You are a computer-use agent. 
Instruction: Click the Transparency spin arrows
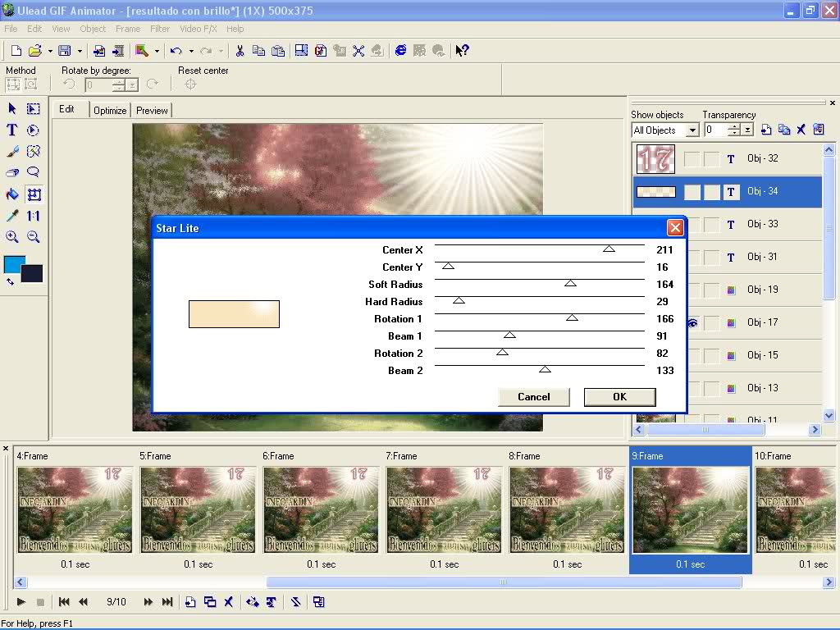tap(734, 130)
